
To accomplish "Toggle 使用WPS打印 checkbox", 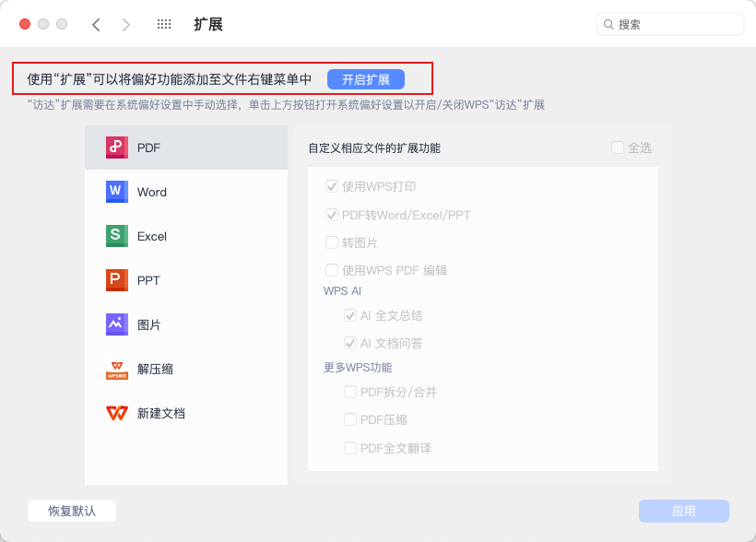I will point(332,186).
